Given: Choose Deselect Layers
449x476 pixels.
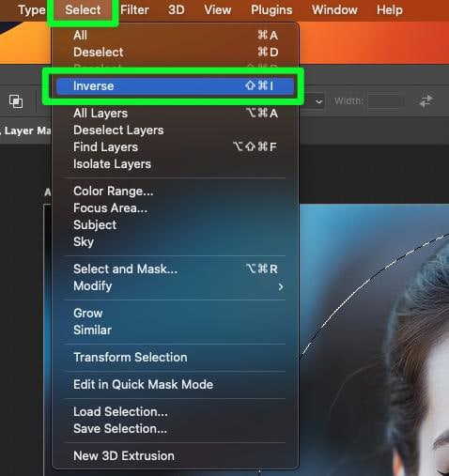Looking at the screenshot, I should [x=176, y=130].
